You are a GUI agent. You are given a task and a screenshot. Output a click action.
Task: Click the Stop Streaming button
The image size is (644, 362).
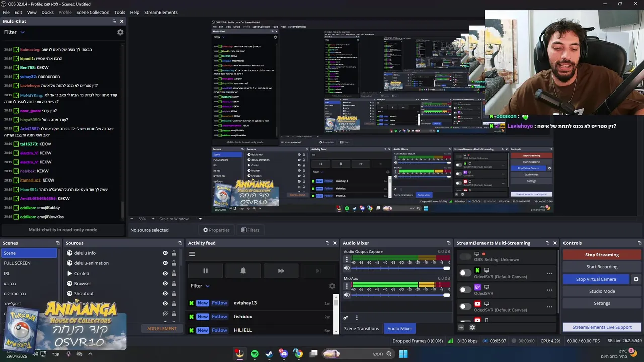point(602,255)
